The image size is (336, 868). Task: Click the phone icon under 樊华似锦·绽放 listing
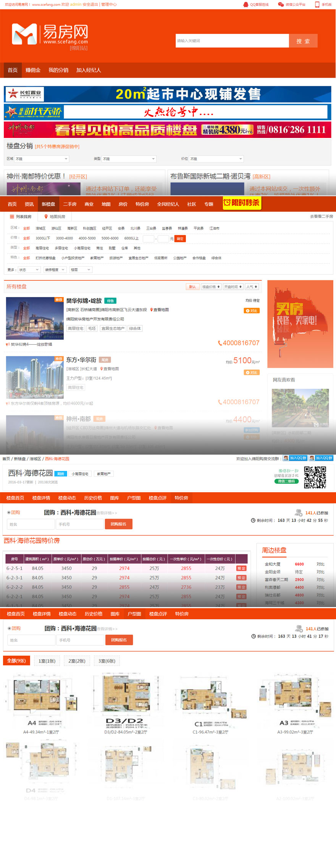point(220,343)
